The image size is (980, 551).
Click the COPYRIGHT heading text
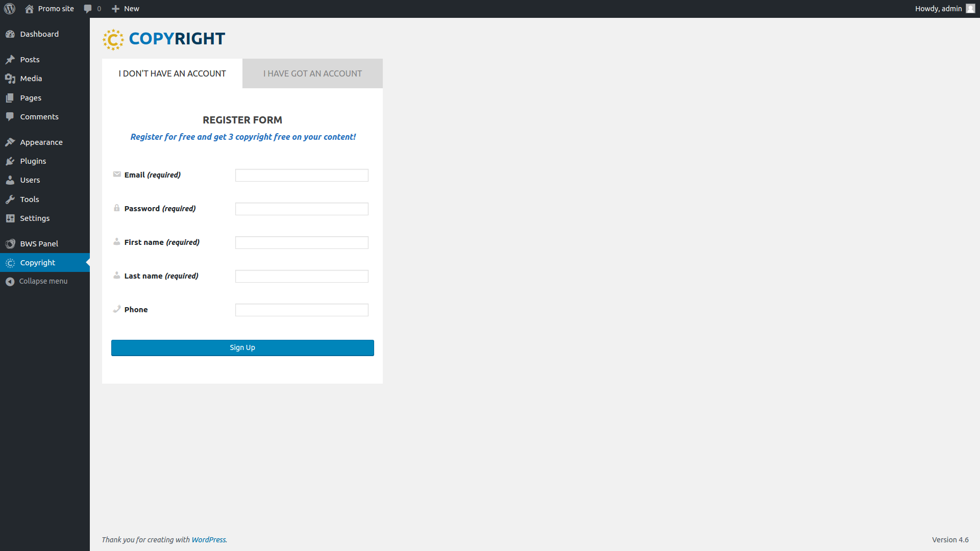(177, 39)
